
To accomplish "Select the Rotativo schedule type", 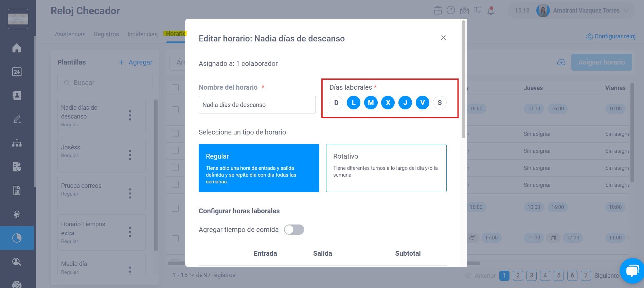I will (x=386, y=168).
